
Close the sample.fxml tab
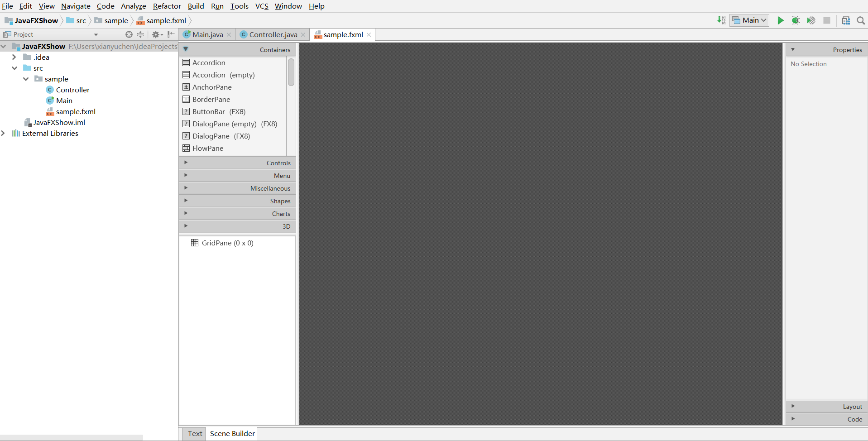click(369, 35)
